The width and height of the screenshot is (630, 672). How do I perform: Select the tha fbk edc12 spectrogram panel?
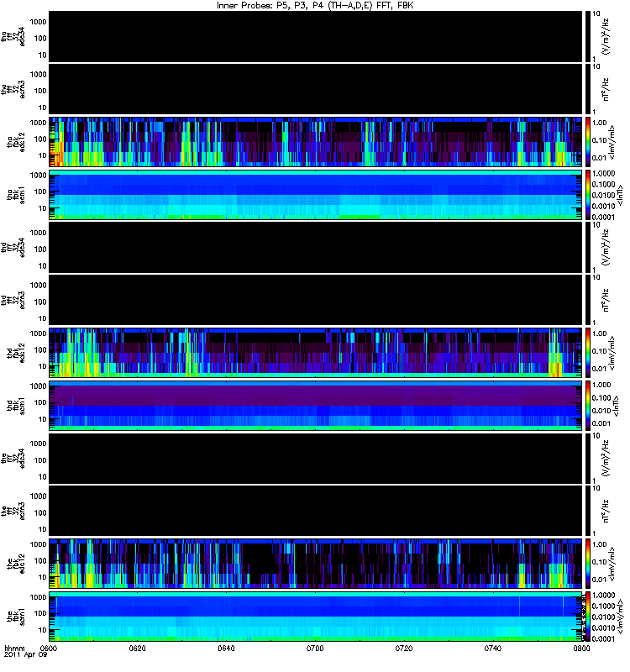click(x=316, y=142)
